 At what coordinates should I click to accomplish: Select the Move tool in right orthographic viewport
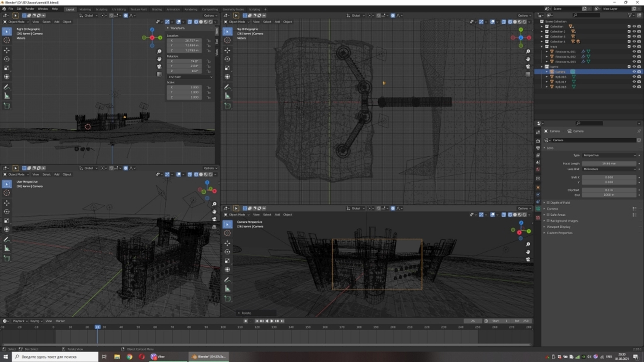pyautogui.click(x=7, y=50)
